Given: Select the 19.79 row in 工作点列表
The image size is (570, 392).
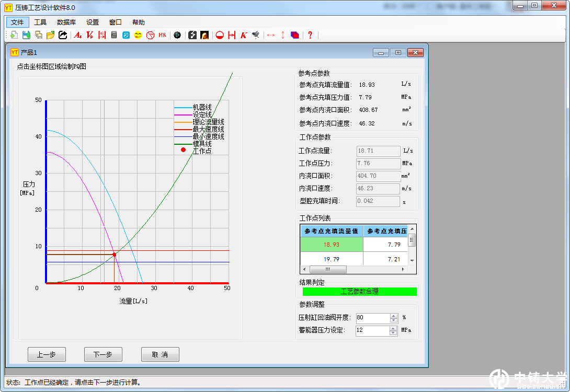Looking at the screenshot, I should [x=332, y=259].
